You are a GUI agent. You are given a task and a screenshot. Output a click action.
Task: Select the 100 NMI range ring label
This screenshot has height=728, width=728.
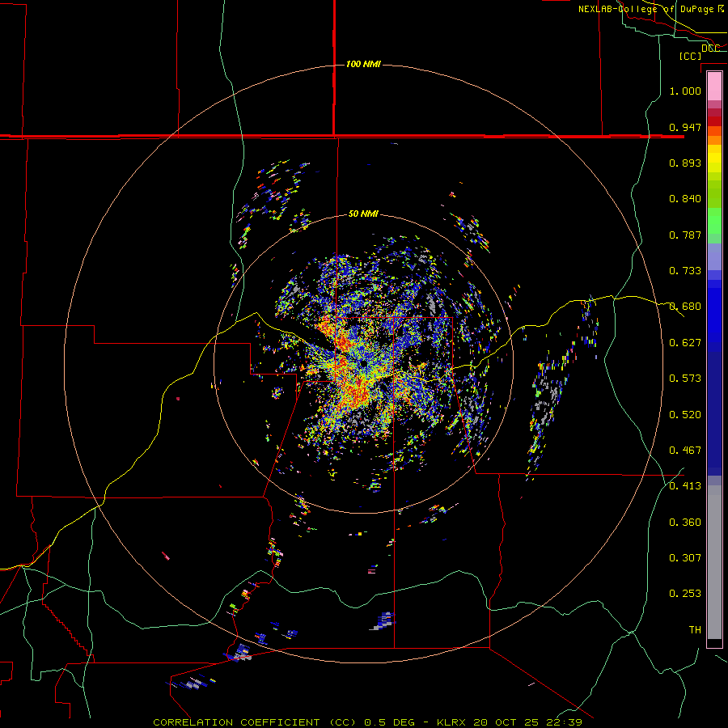(x=363, y=64)
